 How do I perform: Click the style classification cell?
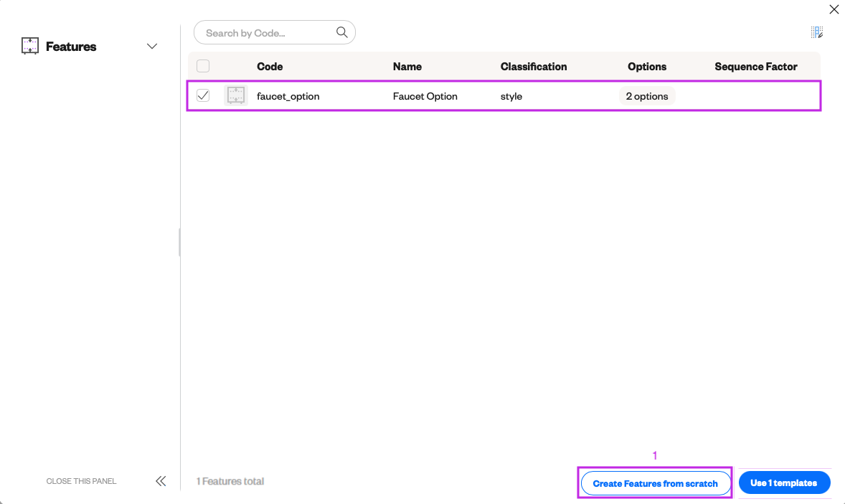point(511,96)
